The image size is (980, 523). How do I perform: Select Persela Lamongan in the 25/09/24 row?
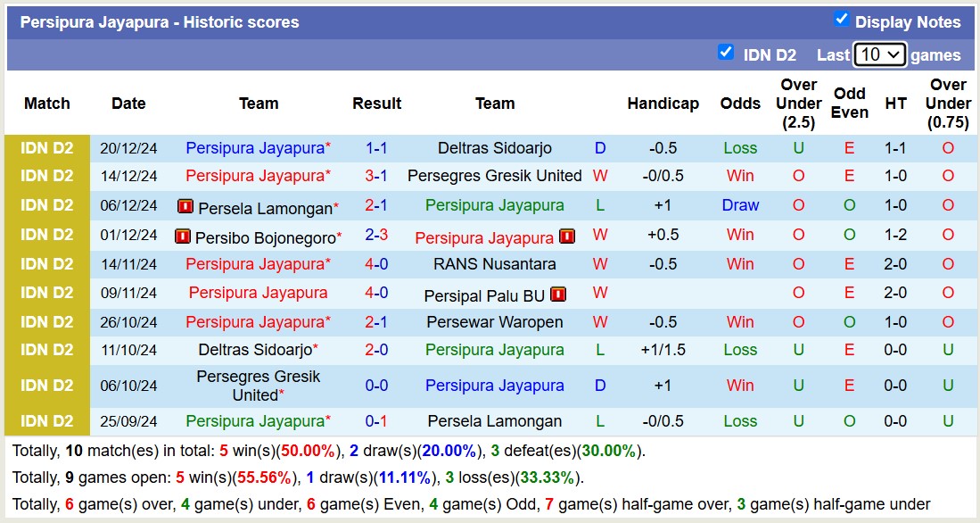point(494,421)
